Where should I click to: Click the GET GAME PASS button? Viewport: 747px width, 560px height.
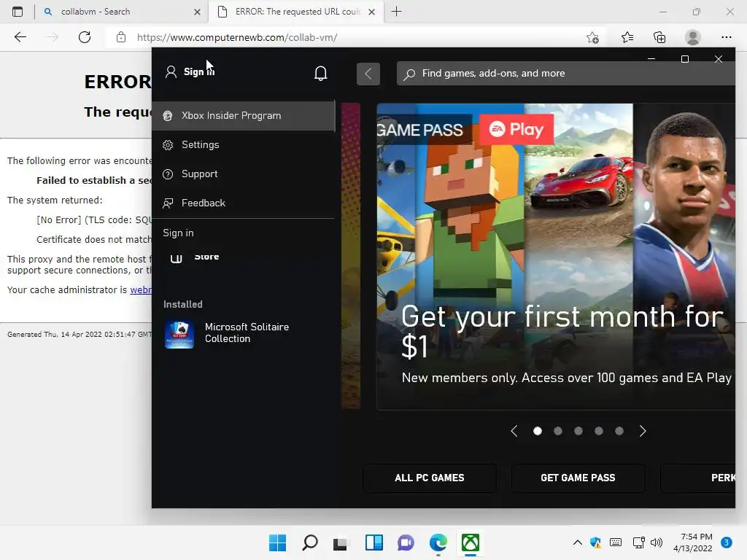pos(578,478)
